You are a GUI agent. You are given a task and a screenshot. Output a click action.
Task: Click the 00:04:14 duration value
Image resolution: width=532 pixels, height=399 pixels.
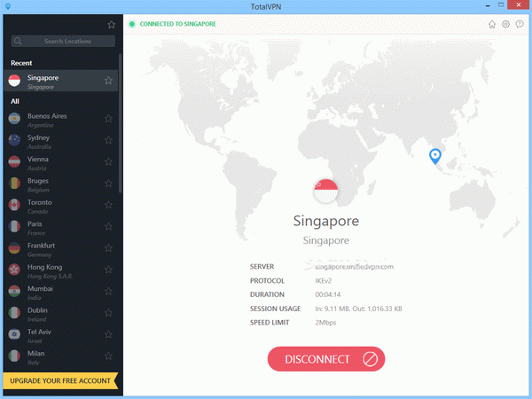coord(328,294)
